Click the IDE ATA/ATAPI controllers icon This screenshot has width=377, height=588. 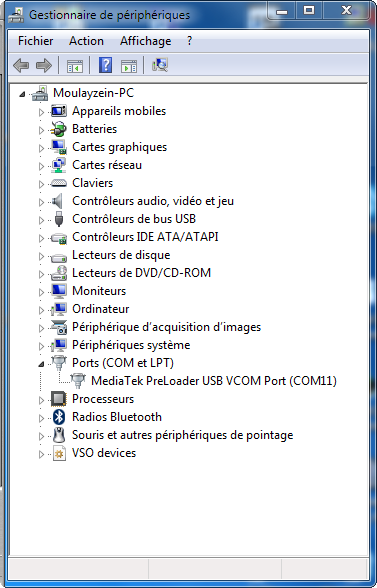[59, 238]
